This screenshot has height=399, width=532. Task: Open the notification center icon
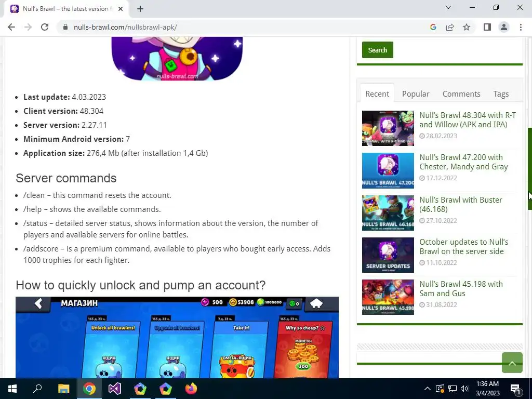[x=515, y=389]
